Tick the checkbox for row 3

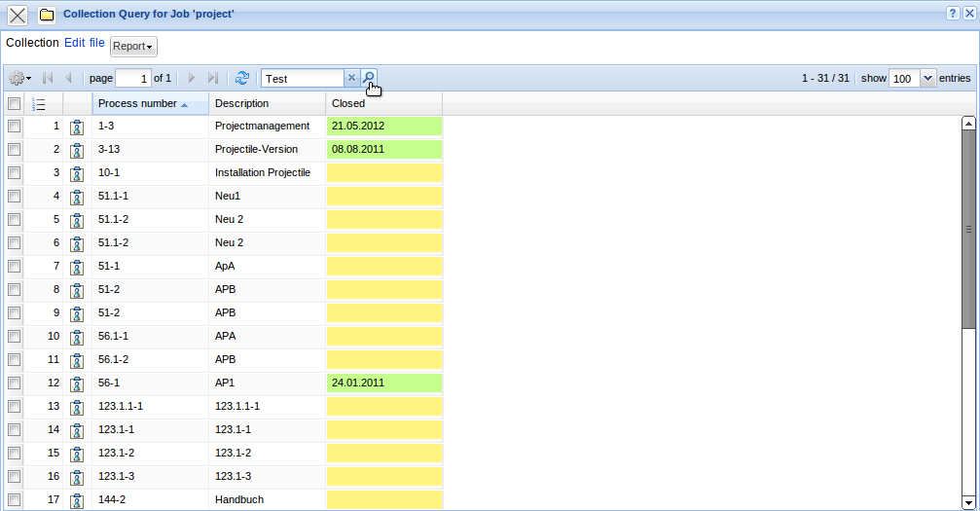[14, 172]
